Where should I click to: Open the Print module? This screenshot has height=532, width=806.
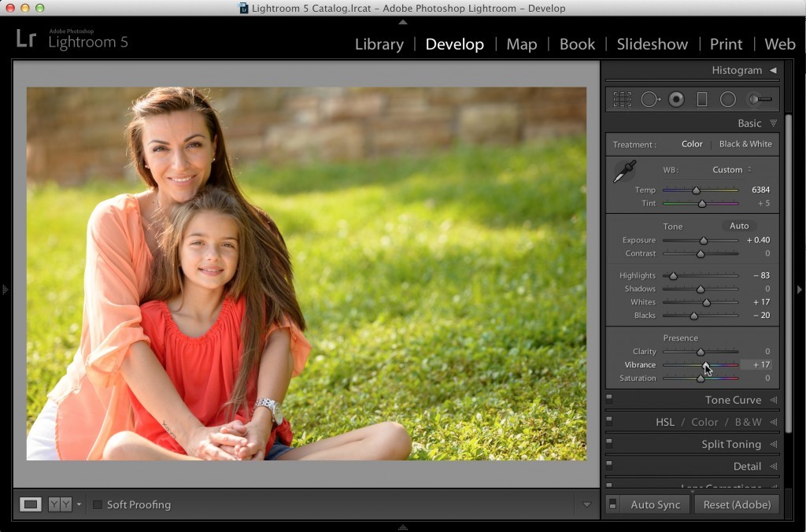pyautogui.click(x=726, y=44)
